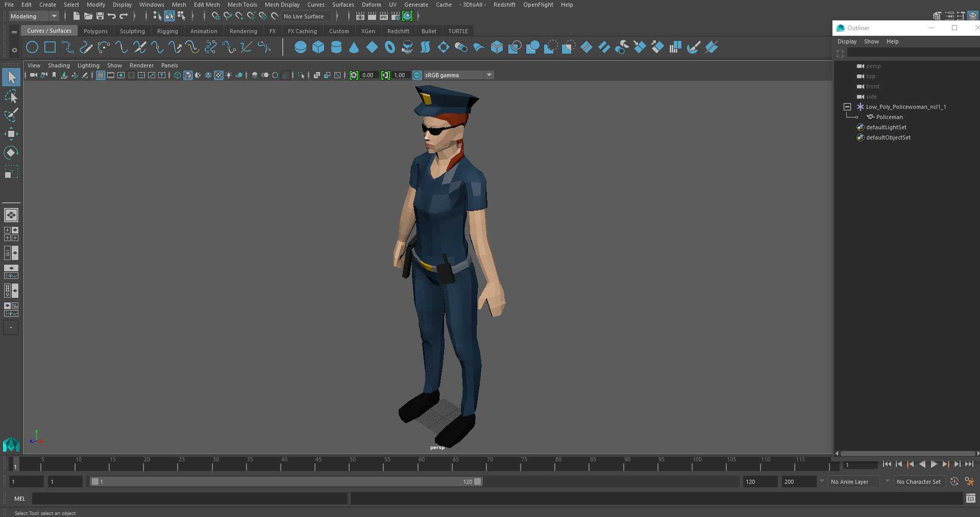
Task: Activate the Lasso Select tool
Action: click(x=11, y=96)
